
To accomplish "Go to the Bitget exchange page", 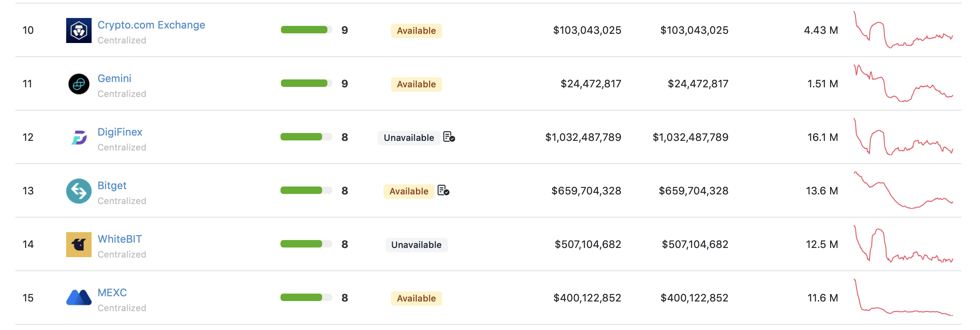I will [x=112, y=186].
